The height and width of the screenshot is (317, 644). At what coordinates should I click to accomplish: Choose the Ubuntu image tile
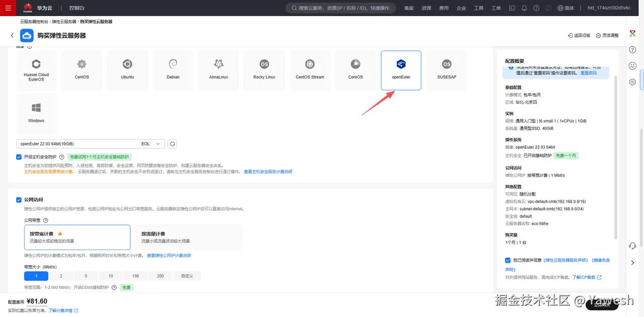(127, 70)
